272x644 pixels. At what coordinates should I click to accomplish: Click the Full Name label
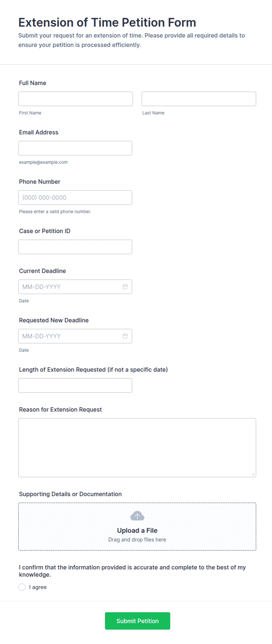(x=32, y=83)
